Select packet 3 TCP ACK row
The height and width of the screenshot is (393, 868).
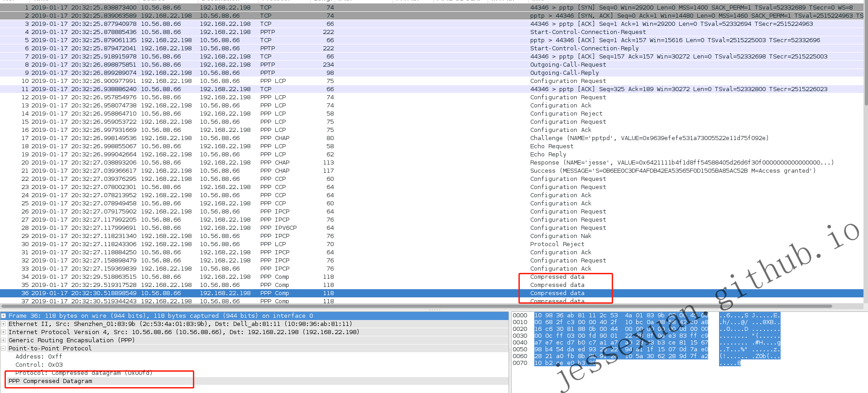pos(432,24)
